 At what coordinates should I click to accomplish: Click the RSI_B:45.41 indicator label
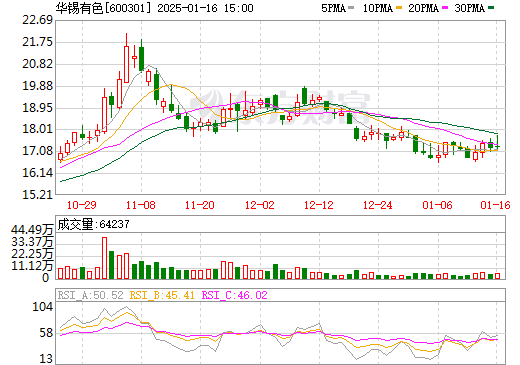(162, 295)
